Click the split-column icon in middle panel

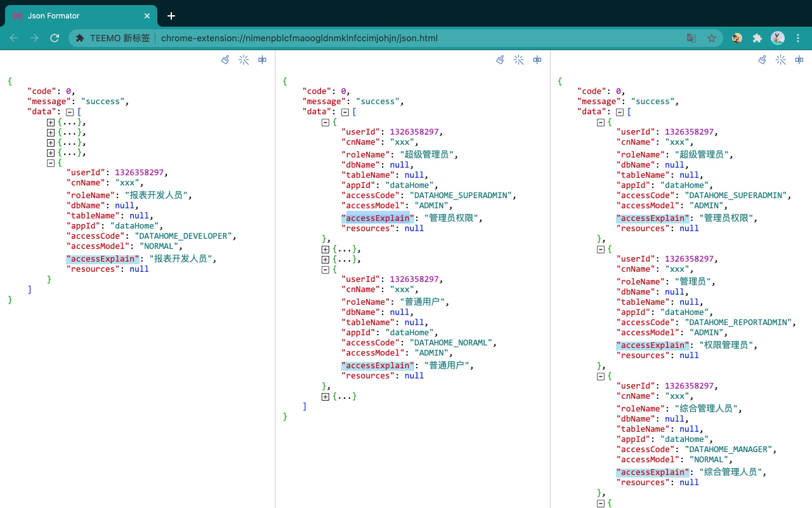pyautogui.click(x=537, y=60)
